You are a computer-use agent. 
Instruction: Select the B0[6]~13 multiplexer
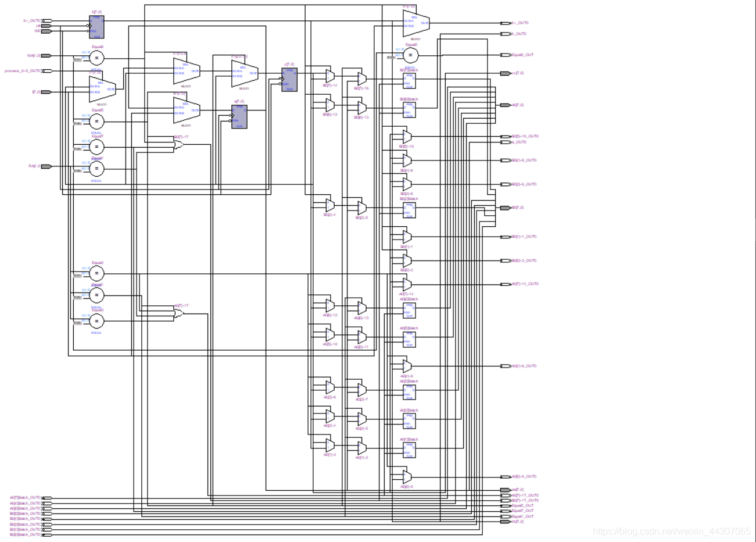(362, 108)
